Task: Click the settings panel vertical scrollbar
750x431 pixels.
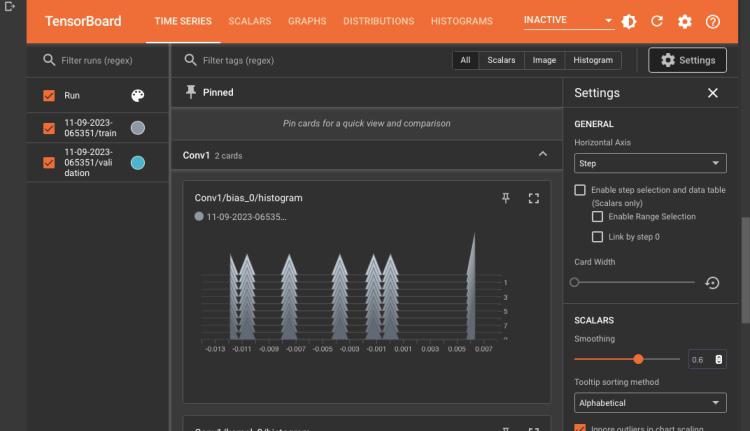Action: pos(745,270)
